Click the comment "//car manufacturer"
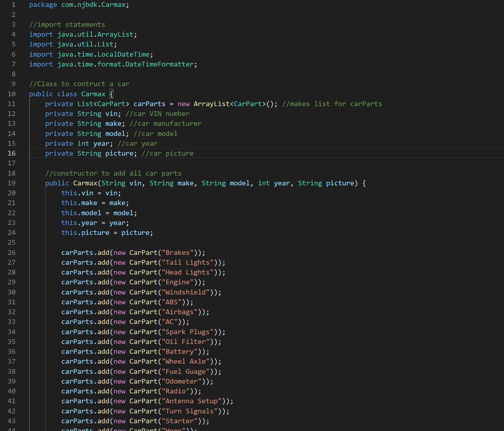This screenshot has width=504, height=431. click(x=166, y=123)
